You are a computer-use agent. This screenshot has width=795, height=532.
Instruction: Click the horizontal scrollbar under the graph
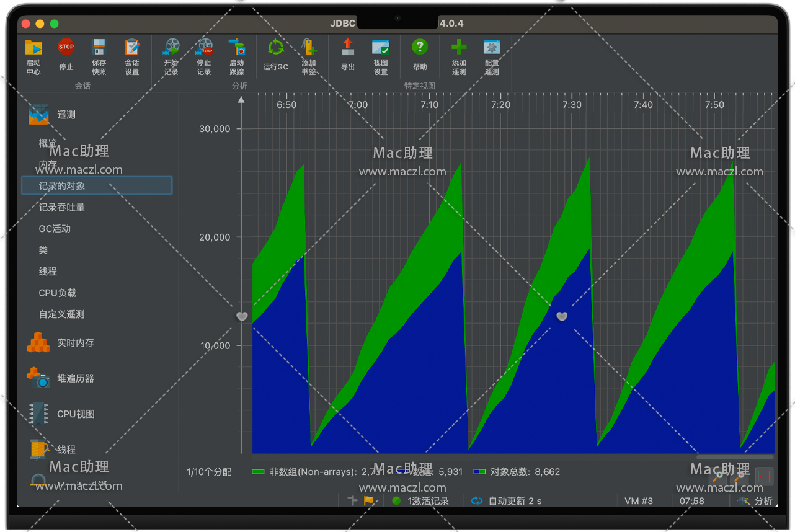tap(734, 458)
